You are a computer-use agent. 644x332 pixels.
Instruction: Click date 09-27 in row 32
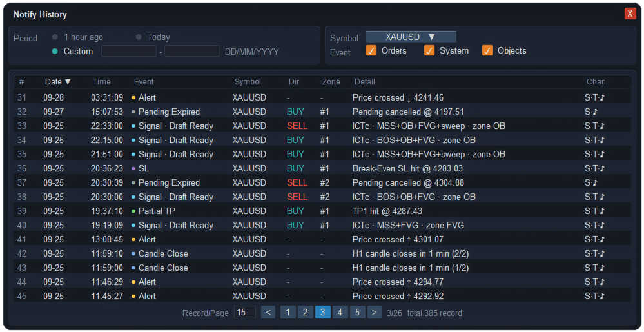click(54, 112)
